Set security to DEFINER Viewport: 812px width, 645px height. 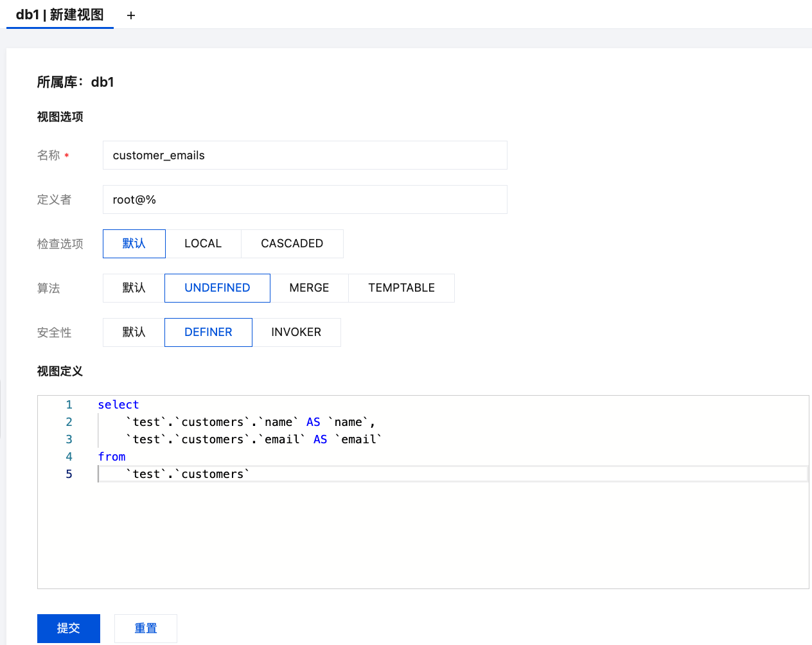pos(208,333)
